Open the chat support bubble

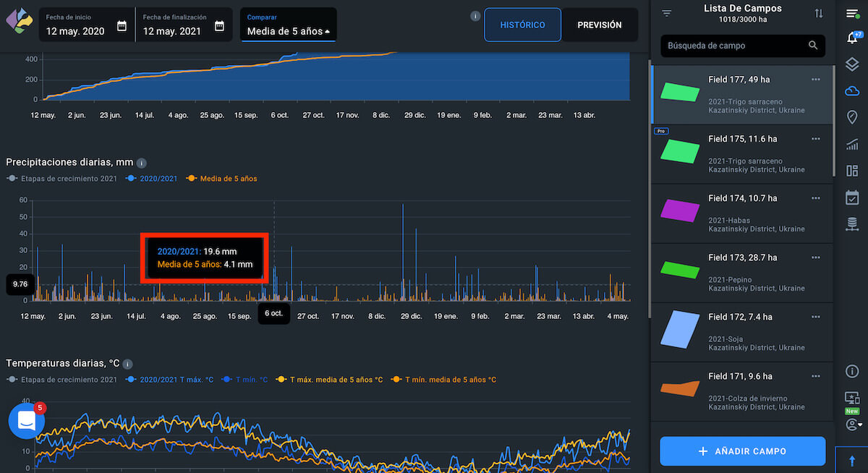(27, 420)
